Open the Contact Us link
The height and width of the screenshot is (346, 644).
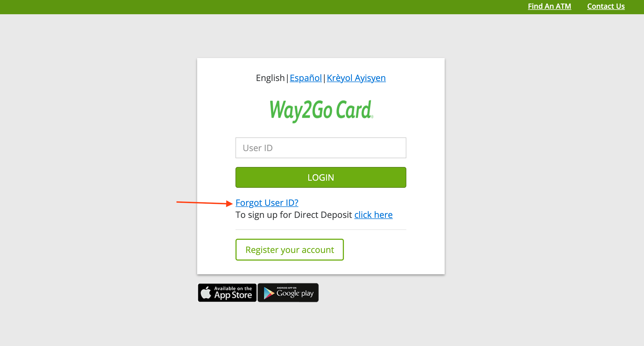pos(606,6)
